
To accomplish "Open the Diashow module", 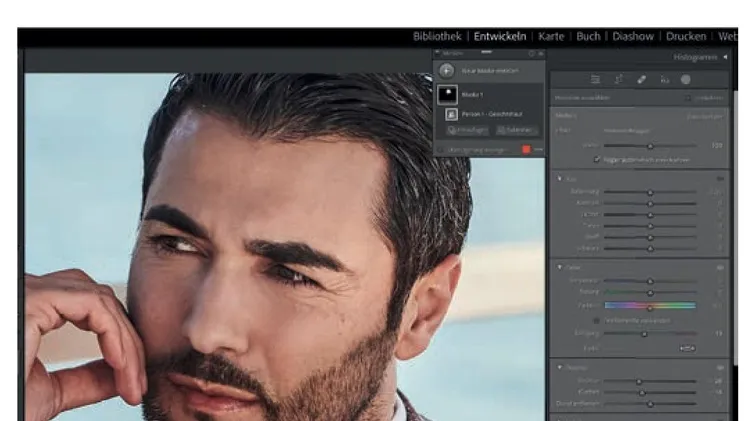I will [x=633, y=36].
